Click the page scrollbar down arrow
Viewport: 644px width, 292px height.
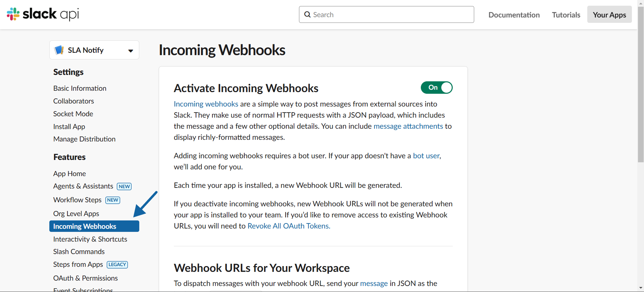pyautogui.click(x=641, y=288)
